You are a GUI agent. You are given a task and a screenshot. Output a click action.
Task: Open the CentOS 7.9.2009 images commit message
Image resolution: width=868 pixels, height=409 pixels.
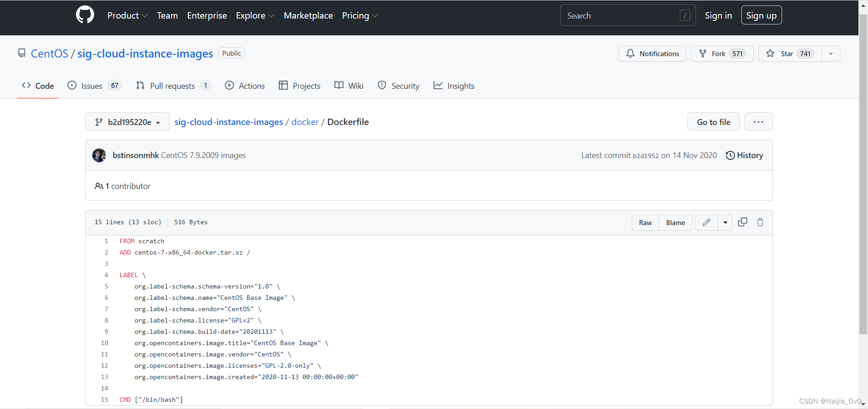point(204,155)
